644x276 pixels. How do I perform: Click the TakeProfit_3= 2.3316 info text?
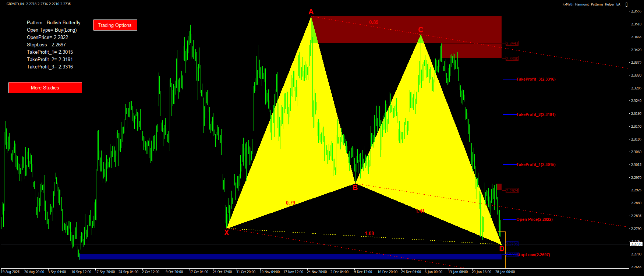point(50,67)
